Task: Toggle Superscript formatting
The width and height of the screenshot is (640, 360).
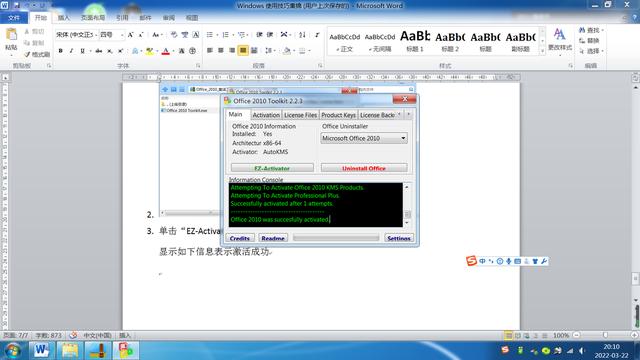Action: pos(120,51)
